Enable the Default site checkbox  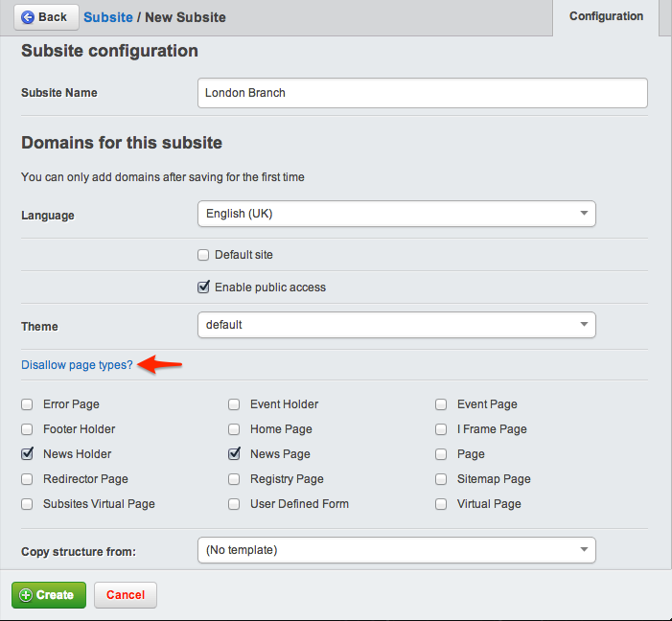pos(203,255)
